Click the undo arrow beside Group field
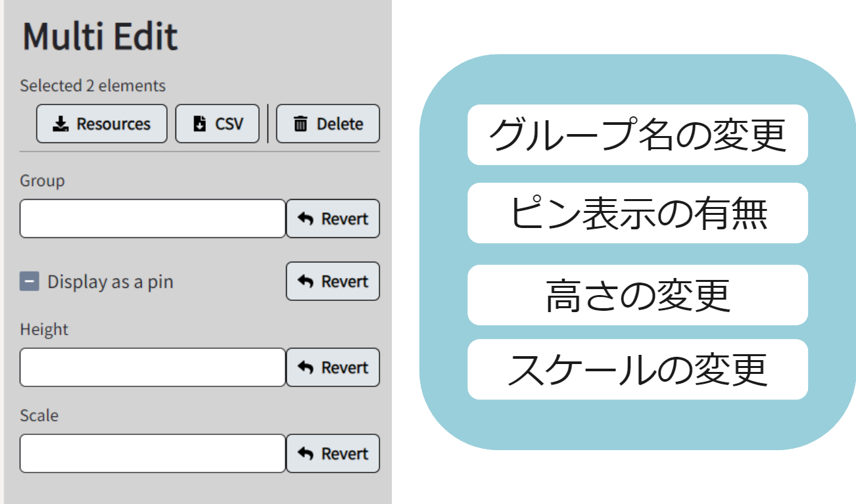This screenshot has height=504, width=856. pos(306,219)
